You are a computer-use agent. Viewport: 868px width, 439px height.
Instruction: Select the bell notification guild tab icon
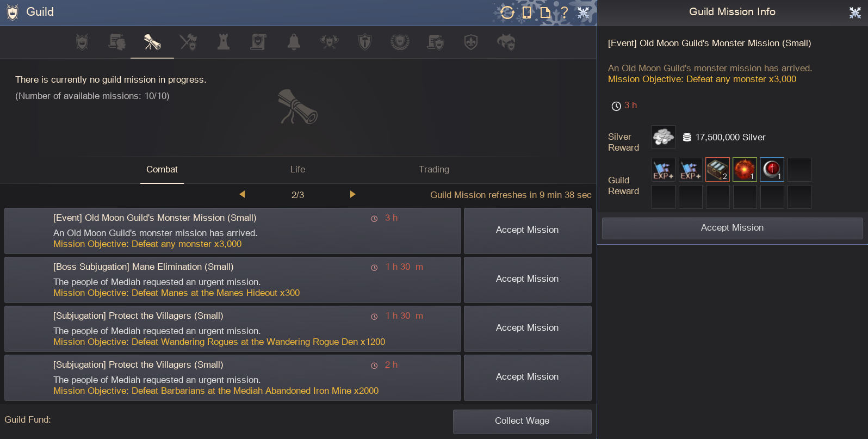[294, 42]
